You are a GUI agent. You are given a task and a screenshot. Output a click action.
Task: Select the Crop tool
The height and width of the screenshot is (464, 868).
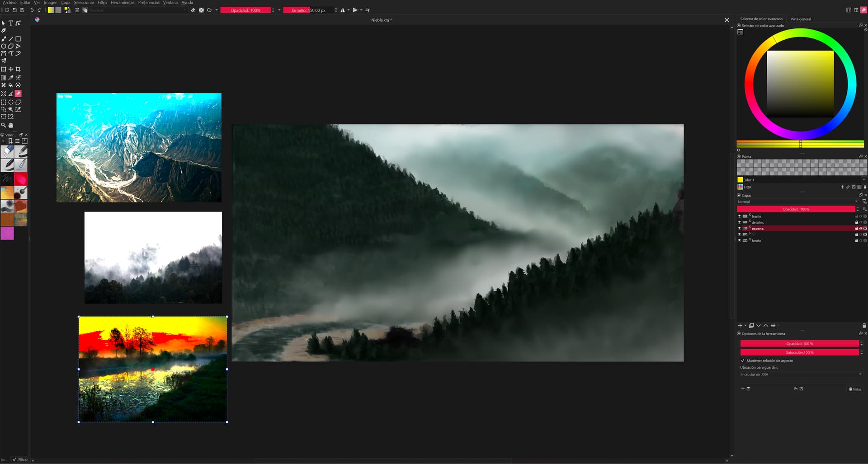[x=18, y=69]
